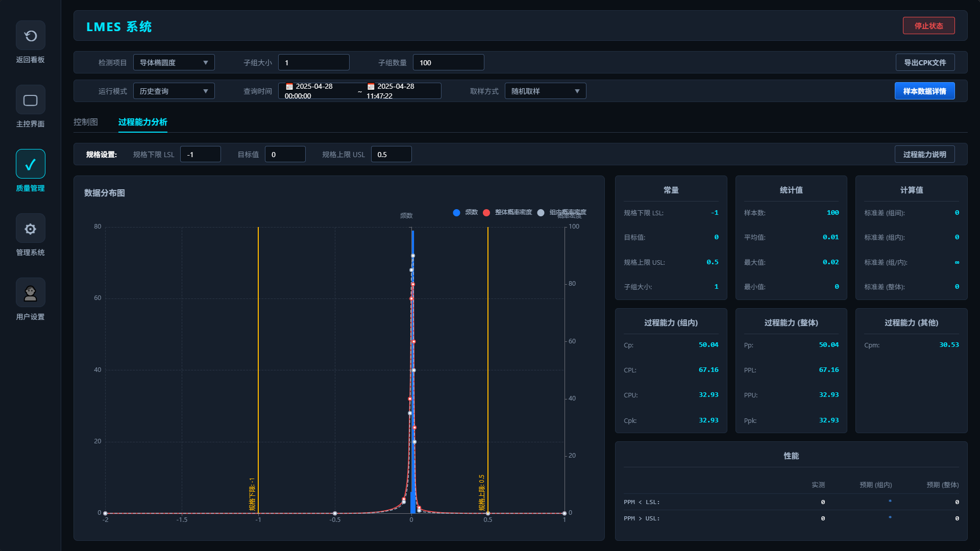Viewport: 980px width, 551px height.
Task: Expand the 取样方式 dropdown
Action: (546, 91)
